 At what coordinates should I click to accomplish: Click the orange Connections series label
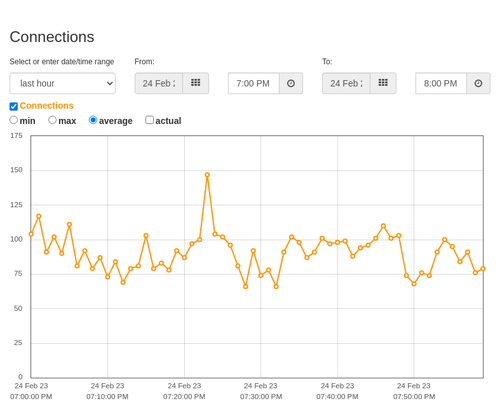tap(46, 106)
